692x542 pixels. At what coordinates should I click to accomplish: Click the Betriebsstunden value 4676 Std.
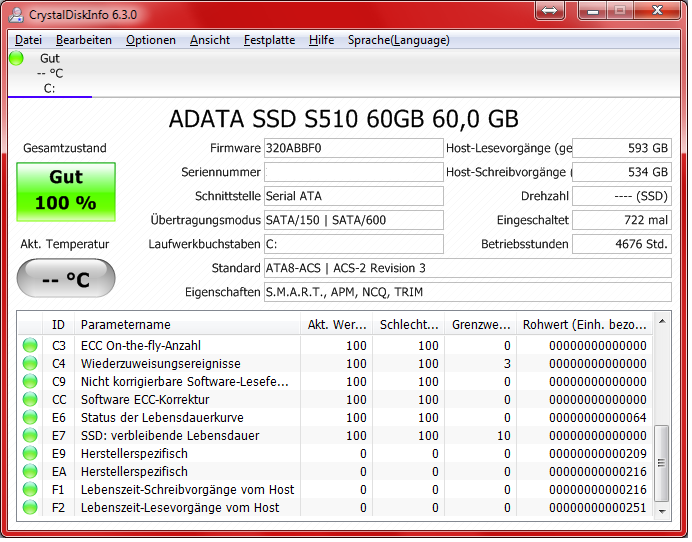(x=622, y=244)
